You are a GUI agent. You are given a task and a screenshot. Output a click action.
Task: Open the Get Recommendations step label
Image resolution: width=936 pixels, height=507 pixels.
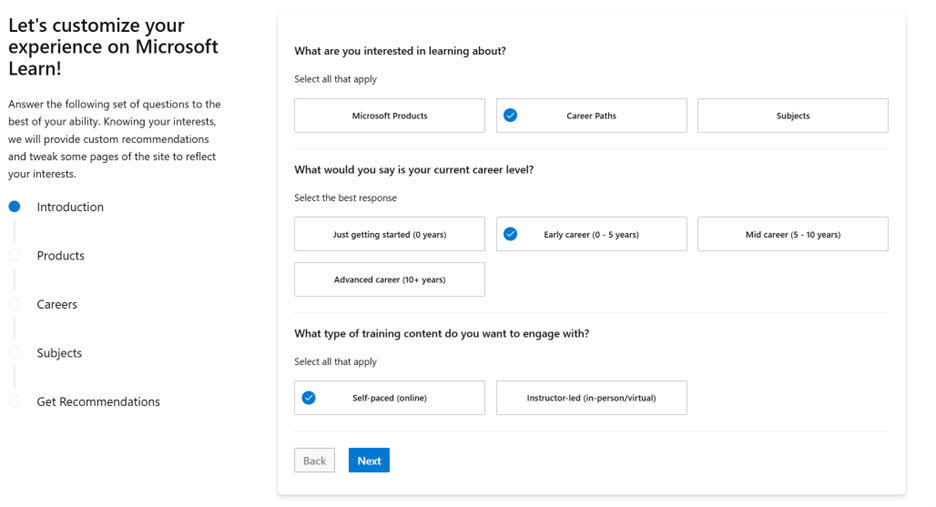[98, 402]
